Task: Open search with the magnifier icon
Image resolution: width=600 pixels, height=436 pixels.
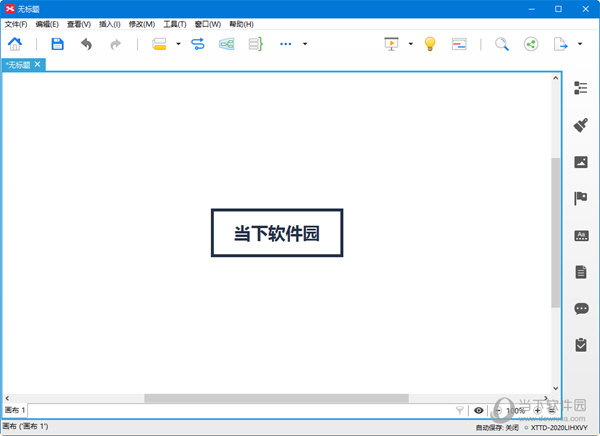Action: click(502, 44)
